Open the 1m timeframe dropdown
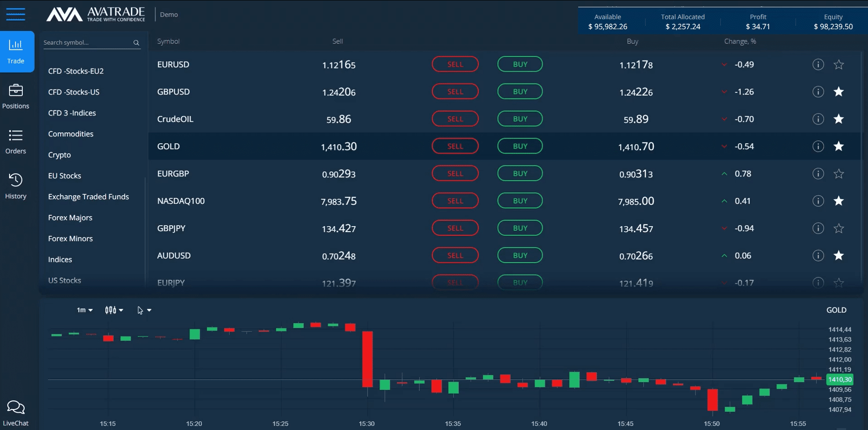 (x=85, y=310)
